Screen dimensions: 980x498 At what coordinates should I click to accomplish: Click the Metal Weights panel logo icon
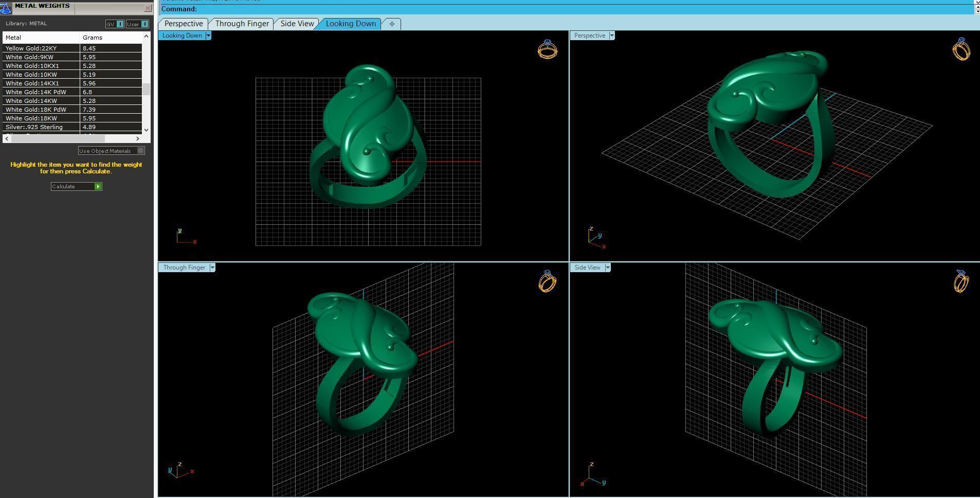[5, 8]
